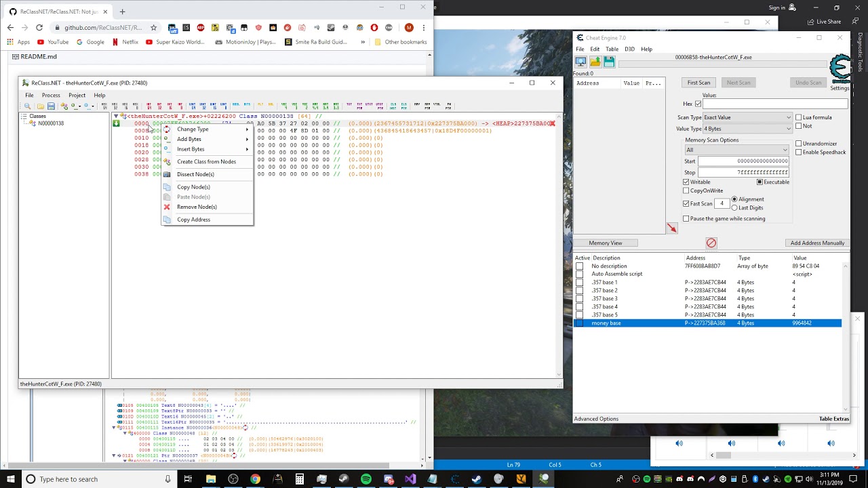Click Cheat Engine open process icon
This screenshot has height=488, width=868.
coord(581,62)
